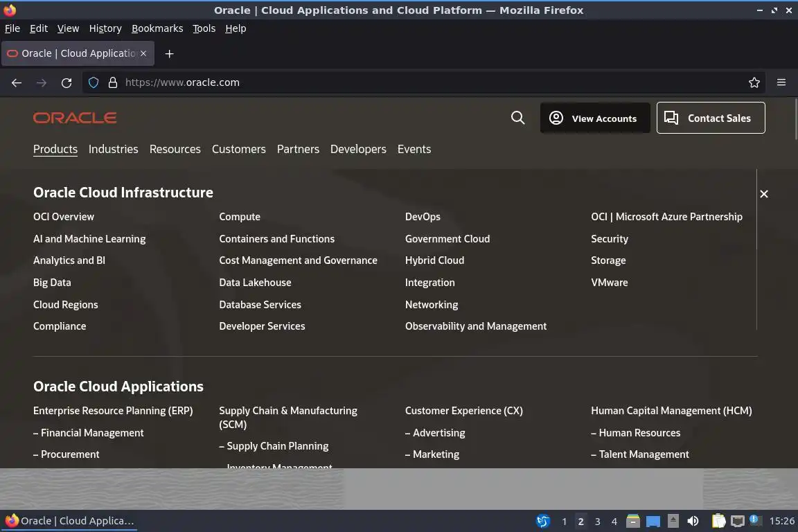Open the Developers nav menu
Image resolution: width=798 pixels, height=532 pixels.
pyautogui.click(x=358, y=149)
